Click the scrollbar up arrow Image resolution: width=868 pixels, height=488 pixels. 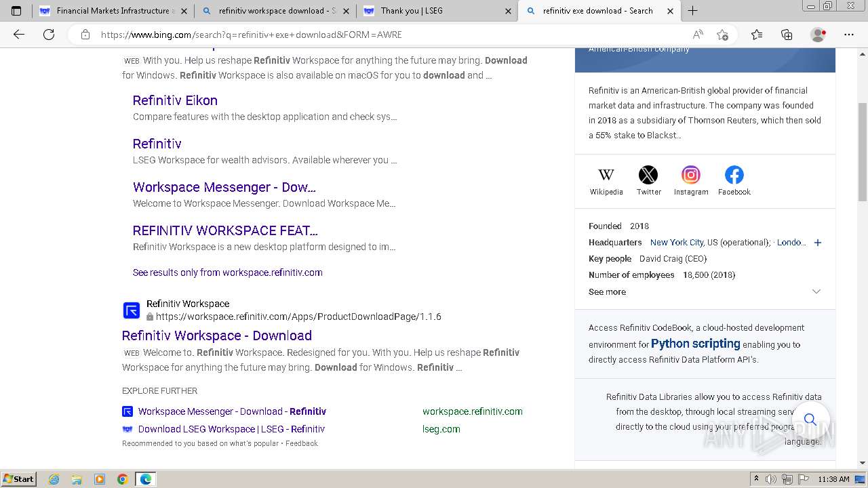click(863, 53)
